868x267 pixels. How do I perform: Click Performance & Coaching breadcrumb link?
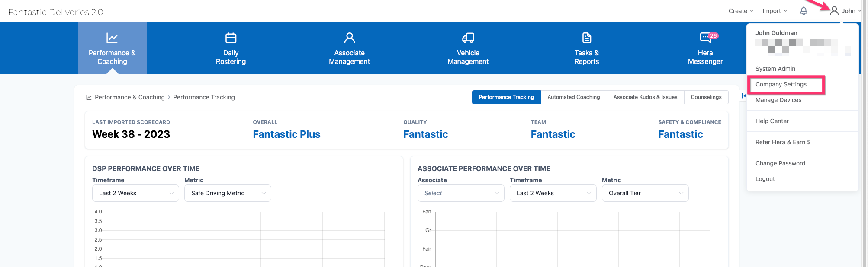tap(130, 97)
